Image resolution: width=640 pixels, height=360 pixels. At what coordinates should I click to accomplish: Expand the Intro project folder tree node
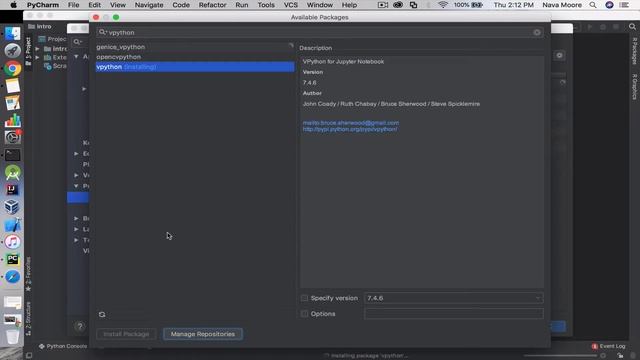38,49
